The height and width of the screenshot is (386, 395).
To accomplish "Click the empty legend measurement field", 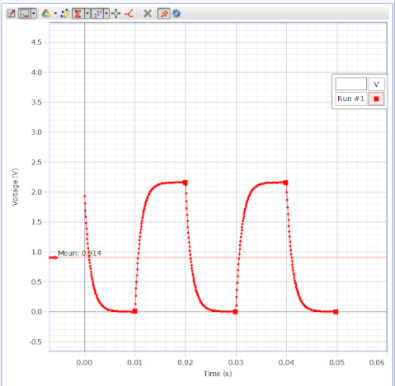I will click(x=351, y=84).
